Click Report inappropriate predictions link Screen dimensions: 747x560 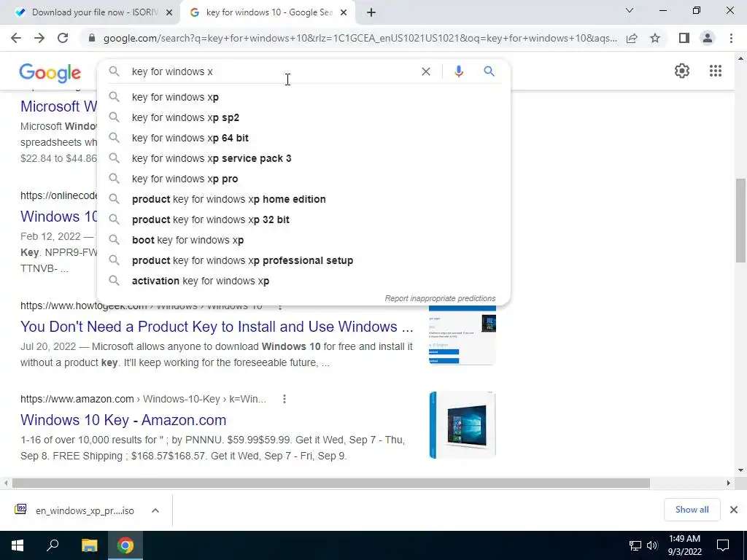click(440, 298)
